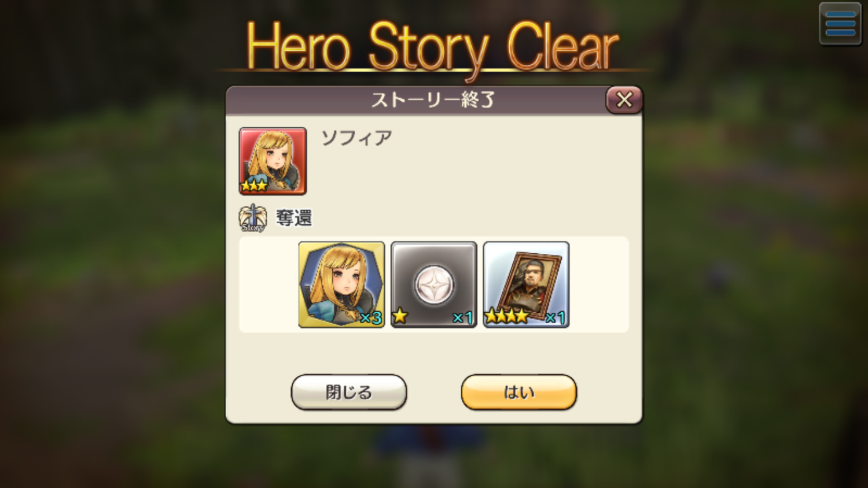
Task: Click empty area of the rewards panel
Action: [x=599, y=284]
